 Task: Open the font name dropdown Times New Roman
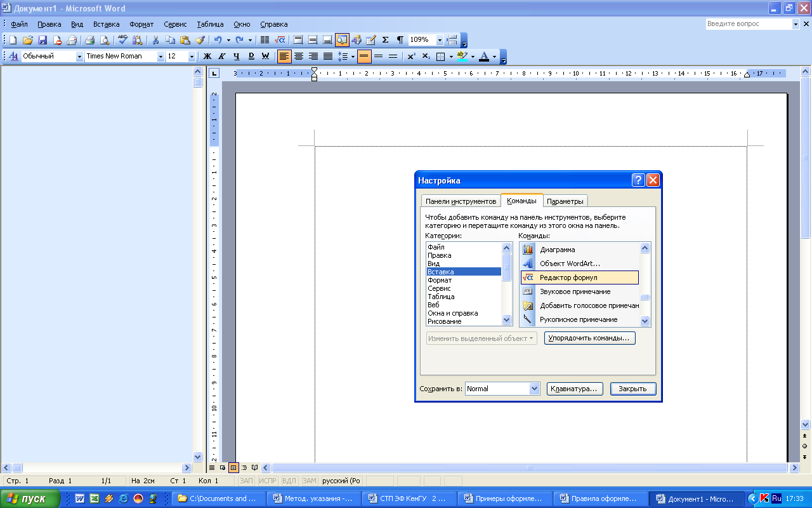pos(160,57)
